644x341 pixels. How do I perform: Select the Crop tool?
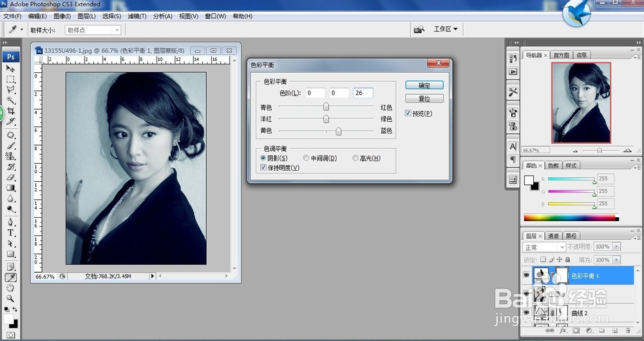[x=10, y=111]
